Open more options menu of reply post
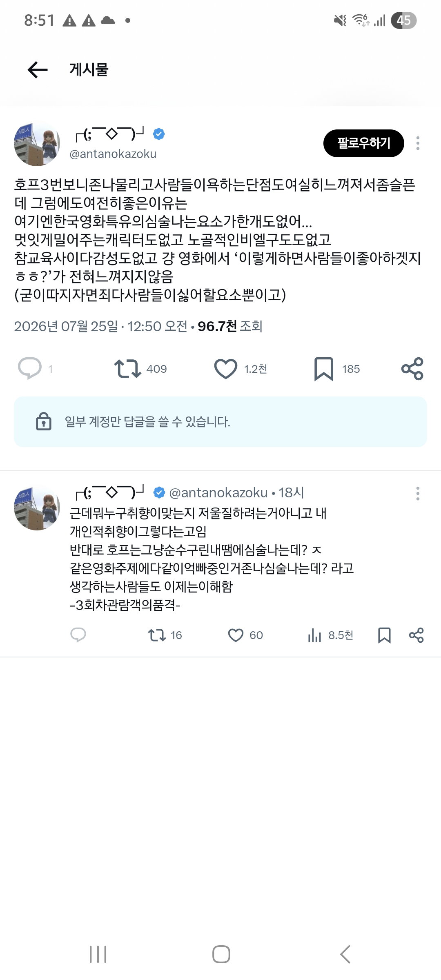Viewport: 441px width, 980px height. click(x=418, y=494)
